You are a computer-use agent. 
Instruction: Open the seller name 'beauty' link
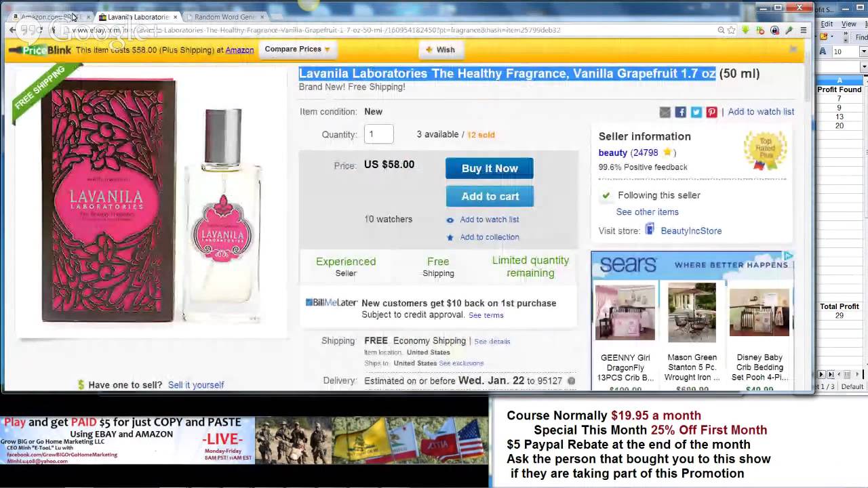click(612, 153)
